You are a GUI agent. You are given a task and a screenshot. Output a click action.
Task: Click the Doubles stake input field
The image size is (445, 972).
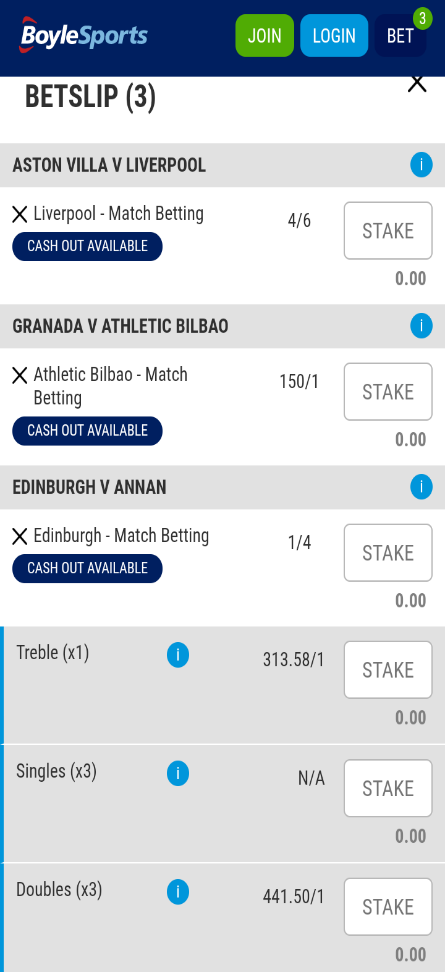coord(388,907)
